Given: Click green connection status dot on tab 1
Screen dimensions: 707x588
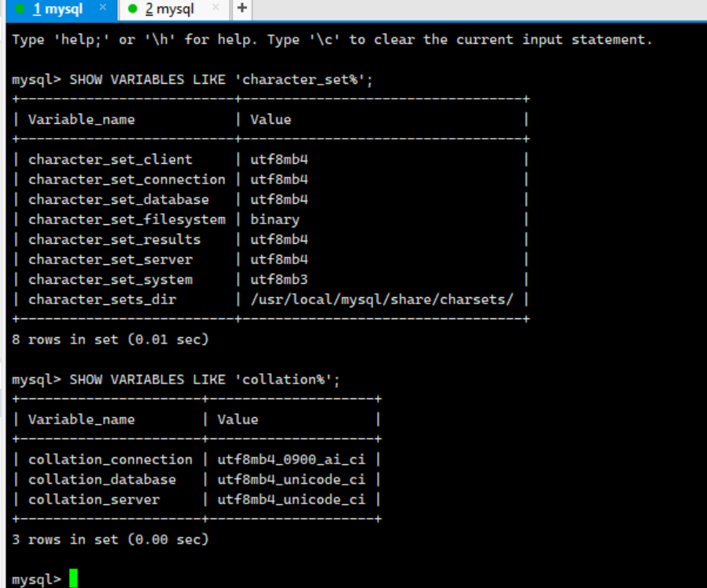Looking at the screenshot, I should click(20, 9).
